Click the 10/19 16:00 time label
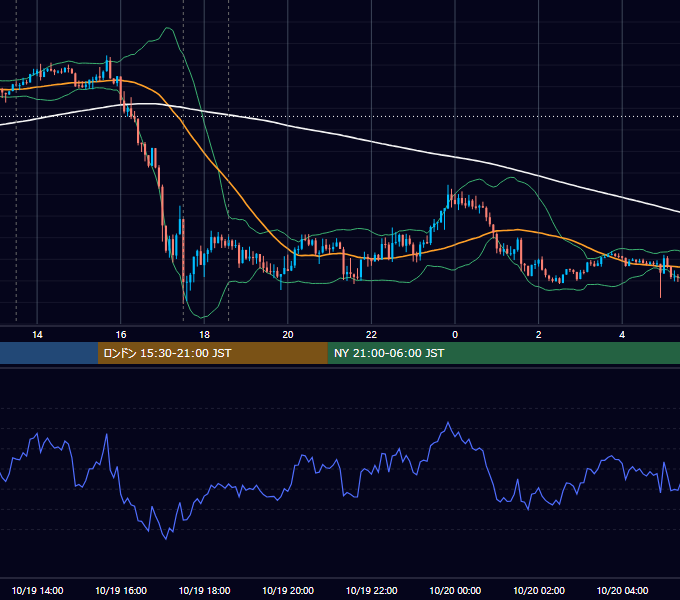Image resolution: width=680 pixels, height=600 pixels. tap(121, 590)
